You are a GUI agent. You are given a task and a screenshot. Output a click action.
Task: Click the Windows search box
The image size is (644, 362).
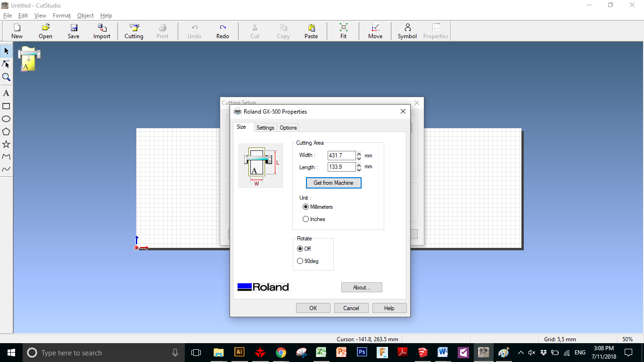coord(103,353)
